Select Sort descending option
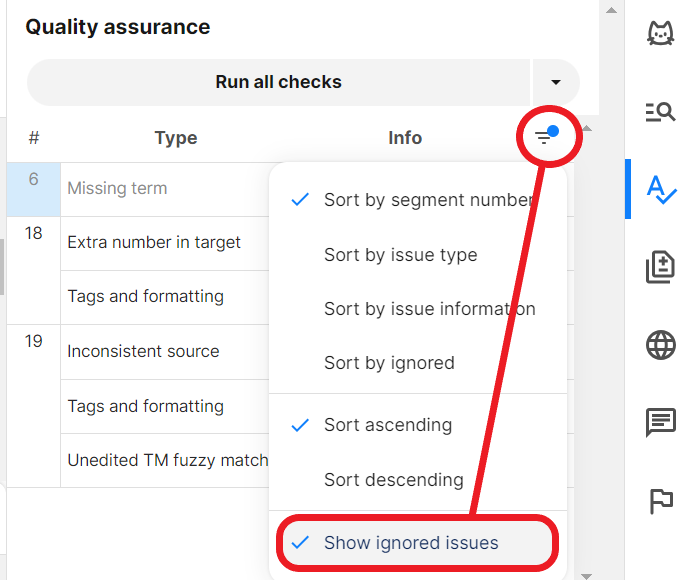Screen dimensions: 691x580 [393, 480]
